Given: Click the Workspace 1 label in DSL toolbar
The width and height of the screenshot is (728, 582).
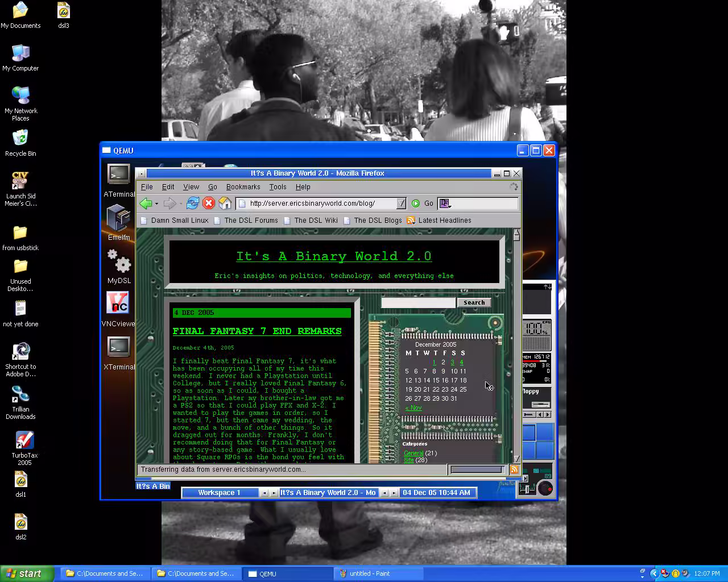Looking at the screenshot, I should (220, 493).
